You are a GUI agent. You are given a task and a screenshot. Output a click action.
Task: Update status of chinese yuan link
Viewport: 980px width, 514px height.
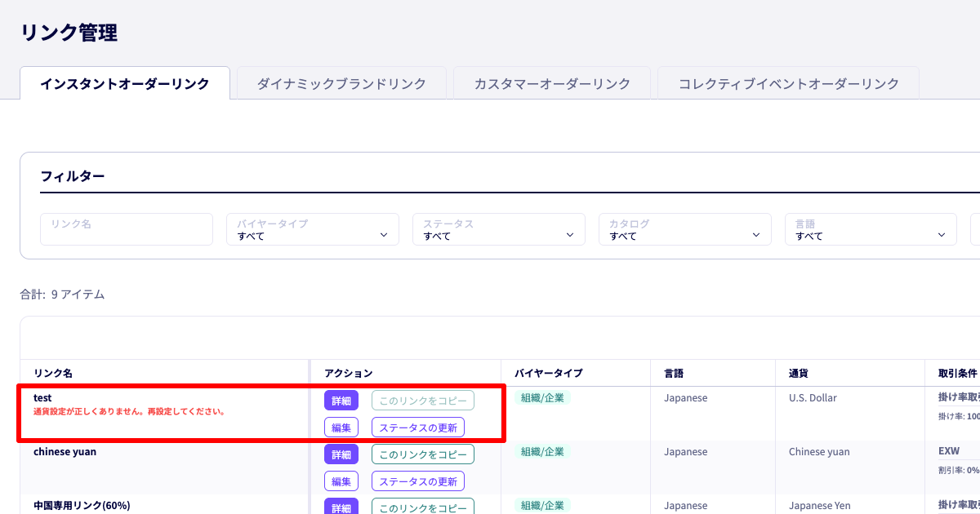coord(418,481)
